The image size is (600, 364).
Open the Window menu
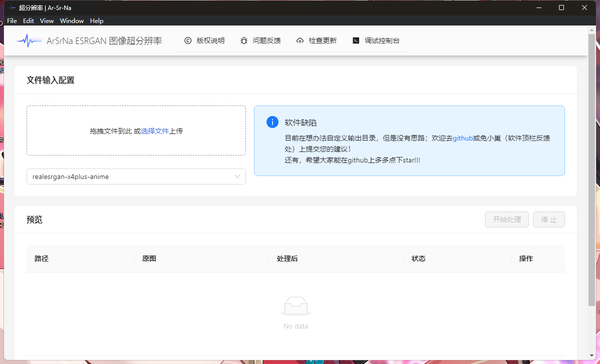(x=72, y=21)
